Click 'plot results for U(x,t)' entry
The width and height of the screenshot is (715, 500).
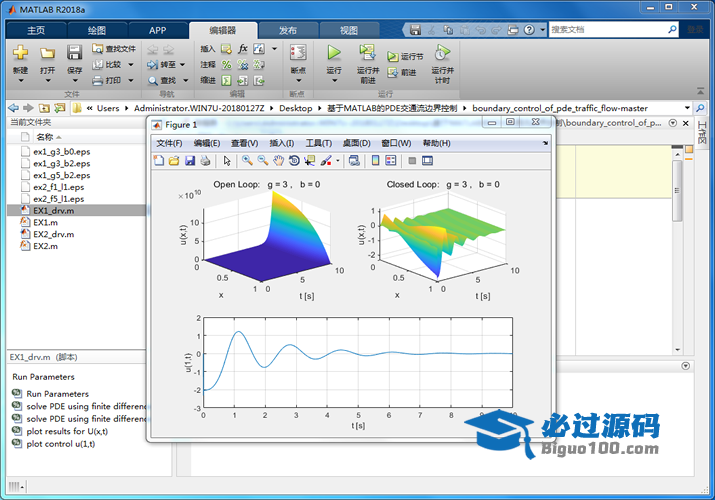click(x=67, y=431)
